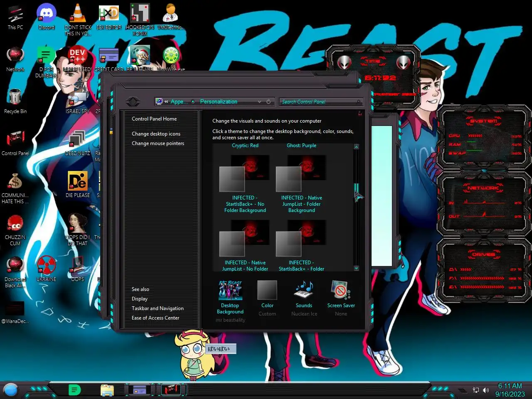Click the theme list scroll up arrow

click(x=356, y=147)
